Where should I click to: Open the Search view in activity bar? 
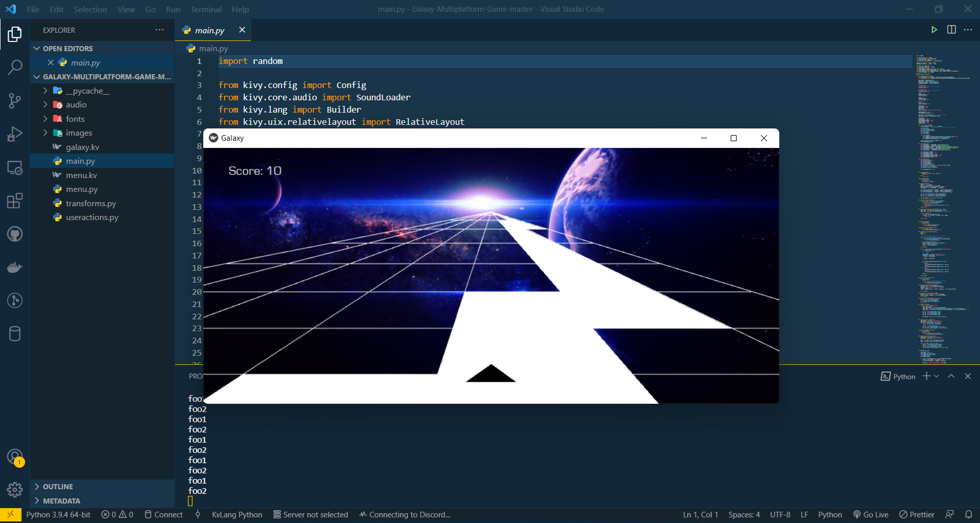click(15, 67)
